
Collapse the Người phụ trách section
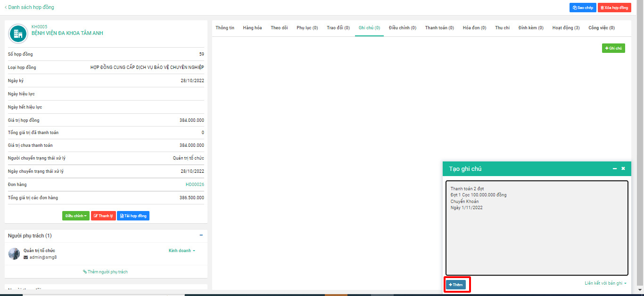click(x=201, y=235)
